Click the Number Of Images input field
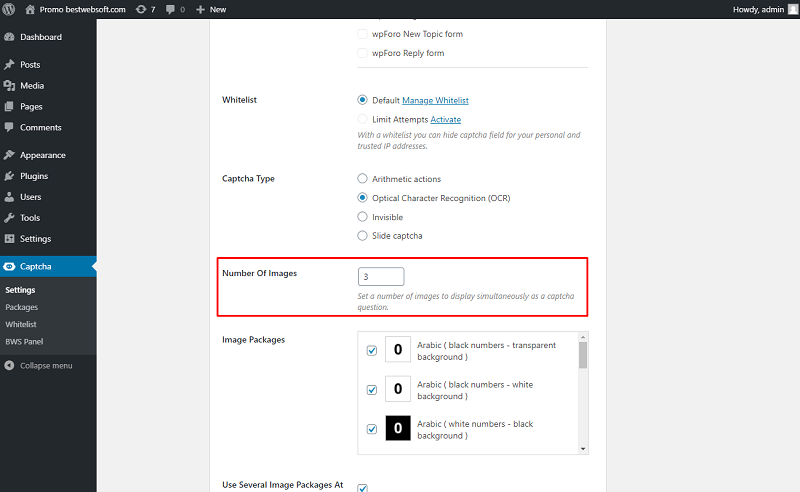 381,277
